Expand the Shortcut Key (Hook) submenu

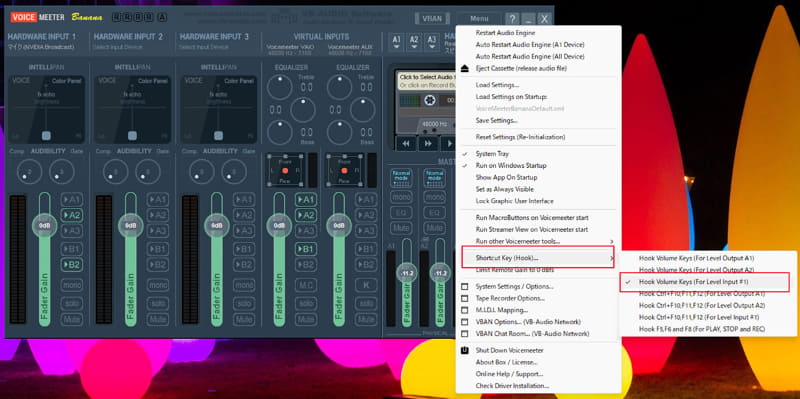coord(538,258)
